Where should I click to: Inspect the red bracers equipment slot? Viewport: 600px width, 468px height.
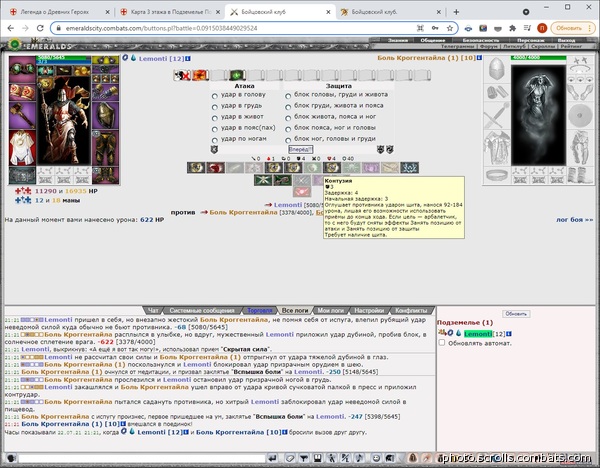click(22, 92)
